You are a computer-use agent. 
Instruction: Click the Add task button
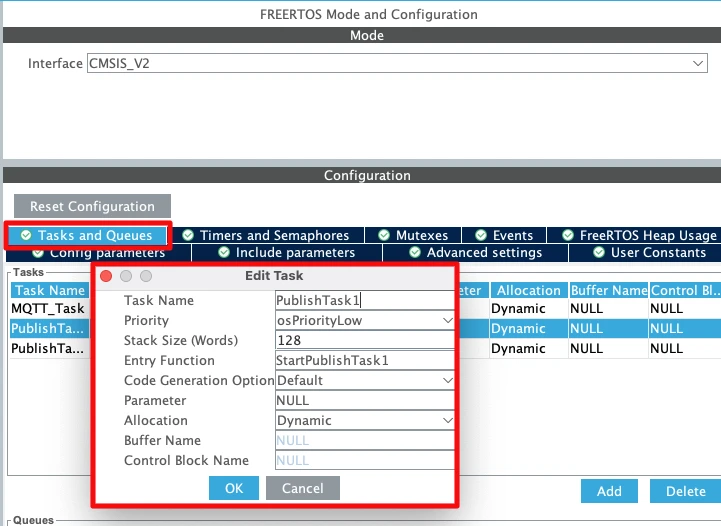(x=609, y=491)
